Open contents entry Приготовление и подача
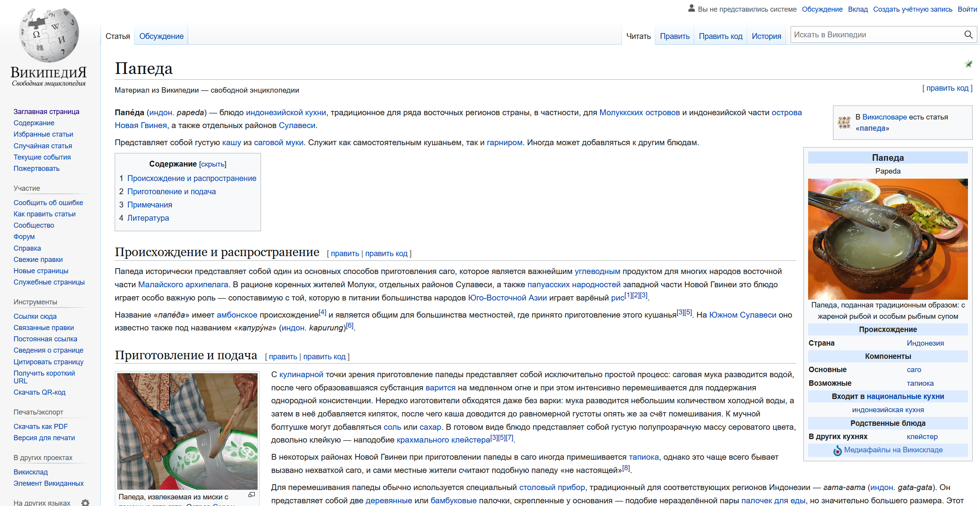 171,192
